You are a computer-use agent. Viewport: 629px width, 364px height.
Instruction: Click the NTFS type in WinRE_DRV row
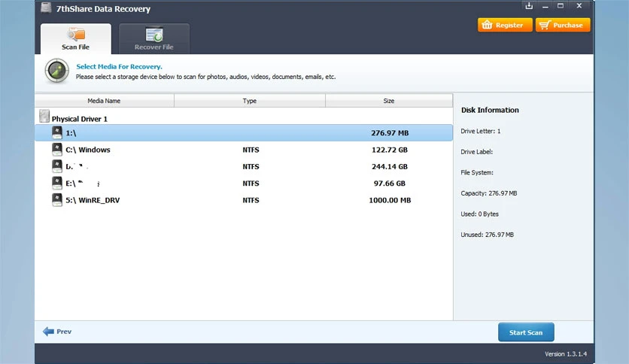click(x=251, y=200)
